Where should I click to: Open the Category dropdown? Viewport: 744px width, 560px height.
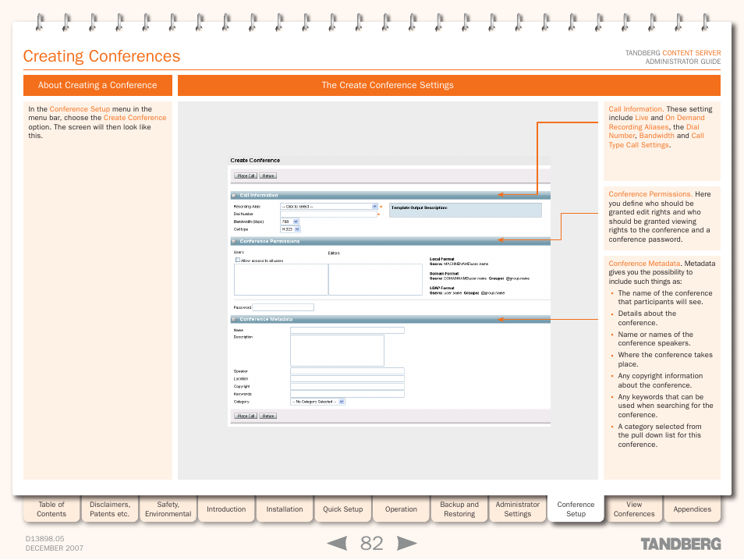pos(317,402)
